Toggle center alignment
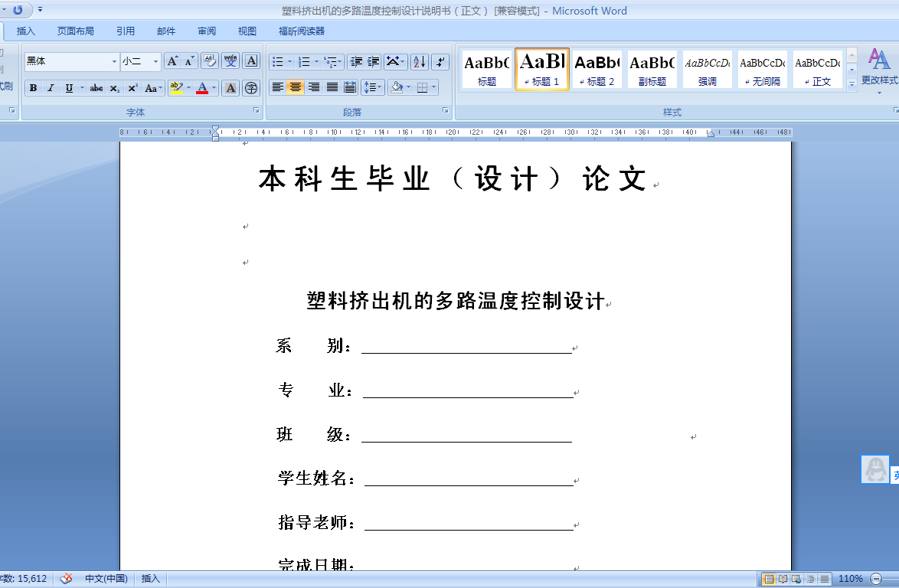This screenshot has height=588, width=899. (x=296, y=87)
